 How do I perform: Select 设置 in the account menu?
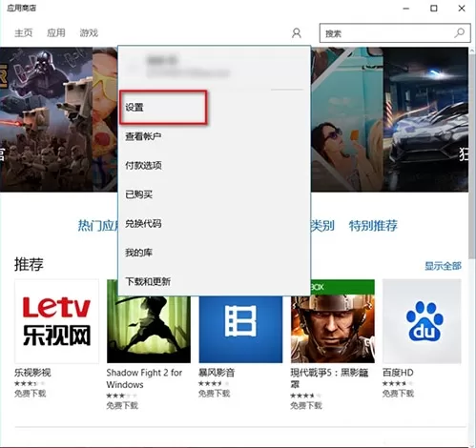point(135,107)
